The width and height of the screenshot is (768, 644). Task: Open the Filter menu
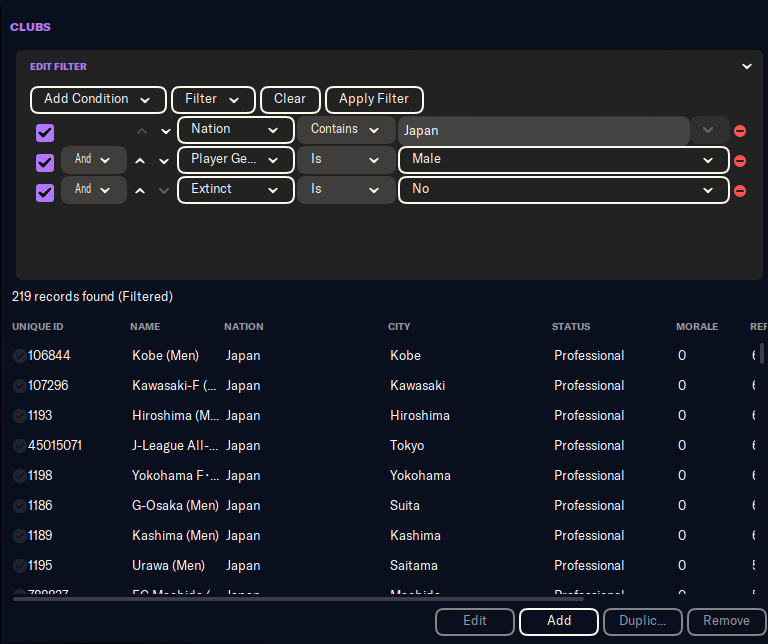point(212,100)
